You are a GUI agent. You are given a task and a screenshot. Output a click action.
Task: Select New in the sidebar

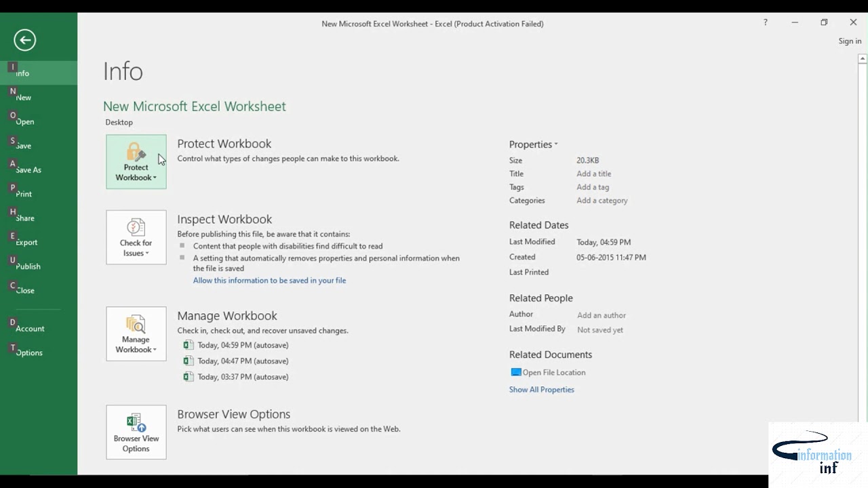coord(39,98)
